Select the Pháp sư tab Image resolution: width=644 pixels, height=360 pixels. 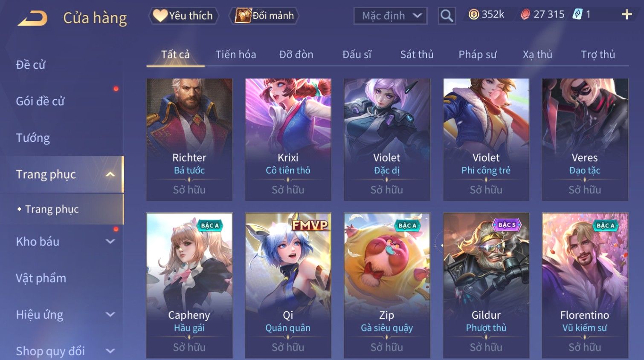[477, 55]
